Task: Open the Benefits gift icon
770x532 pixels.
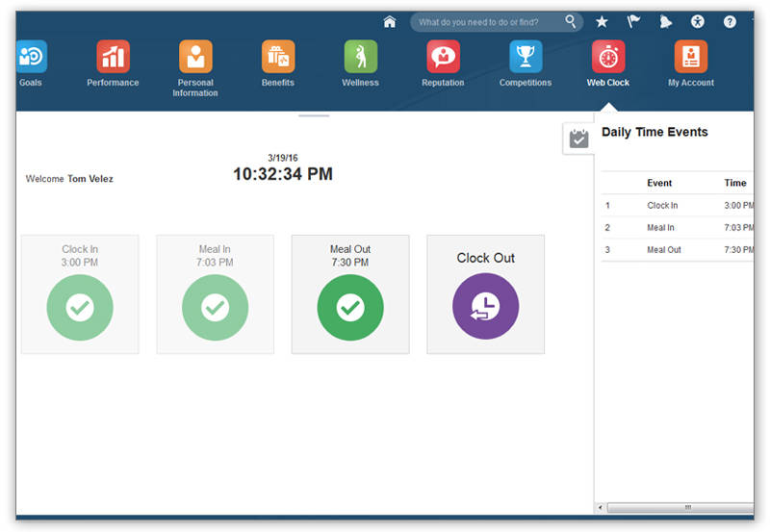Action: (x=278, y=57)
